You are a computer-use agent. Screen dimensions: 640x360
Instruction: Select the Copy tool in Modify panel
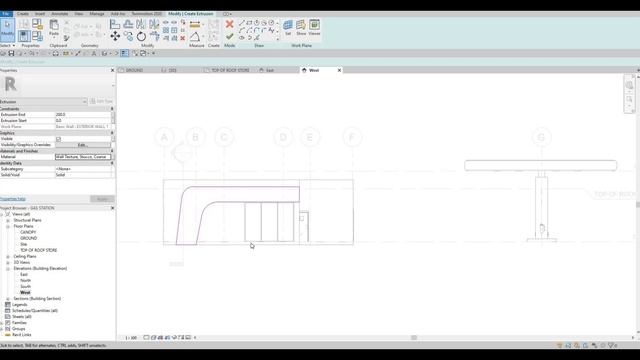[x=128, y=36]
